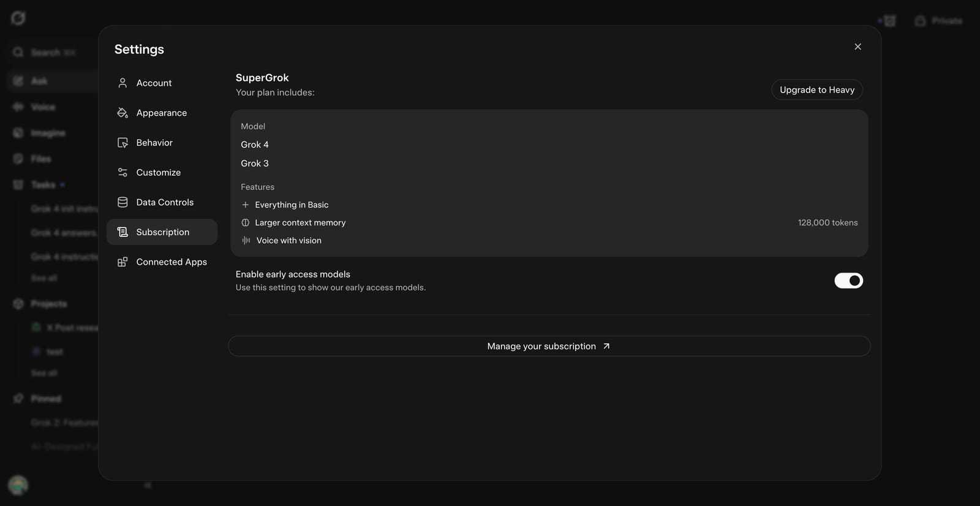Disable the early access models toggle
The height and width of the screenshot is (506, 980).
[x=848, y=281]
